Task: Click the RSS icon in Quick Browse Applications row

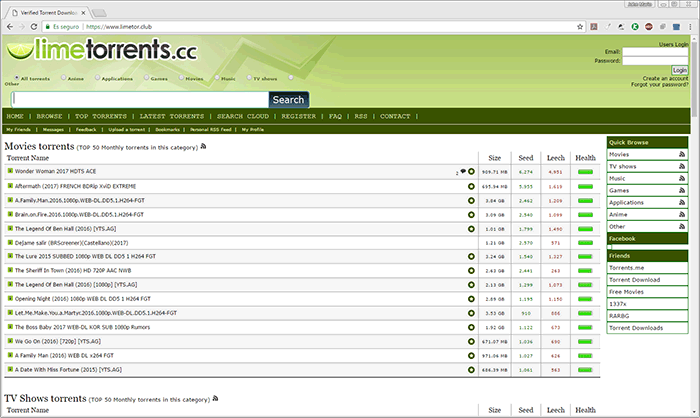Action: tap(682, 202)
